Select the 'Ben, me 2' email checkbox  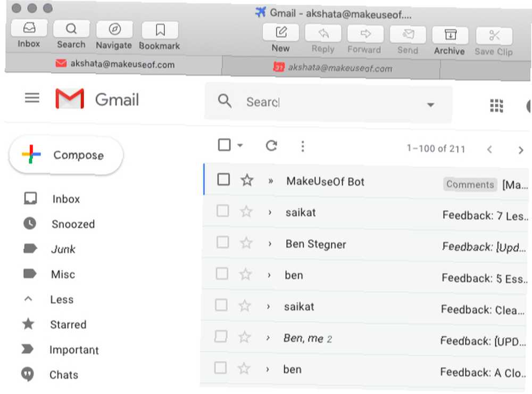[x=221, y=336]
